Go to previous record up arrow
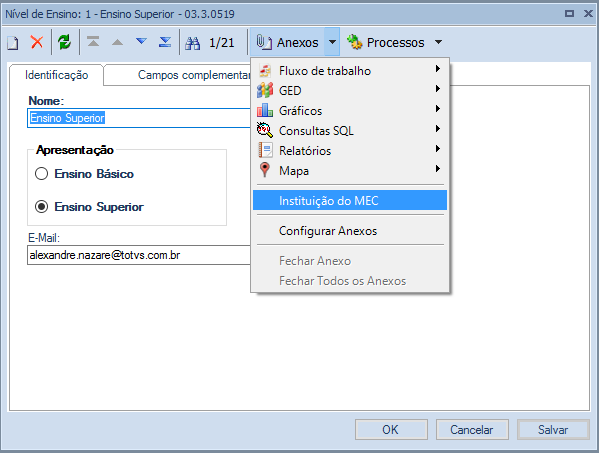 point(117,42)
